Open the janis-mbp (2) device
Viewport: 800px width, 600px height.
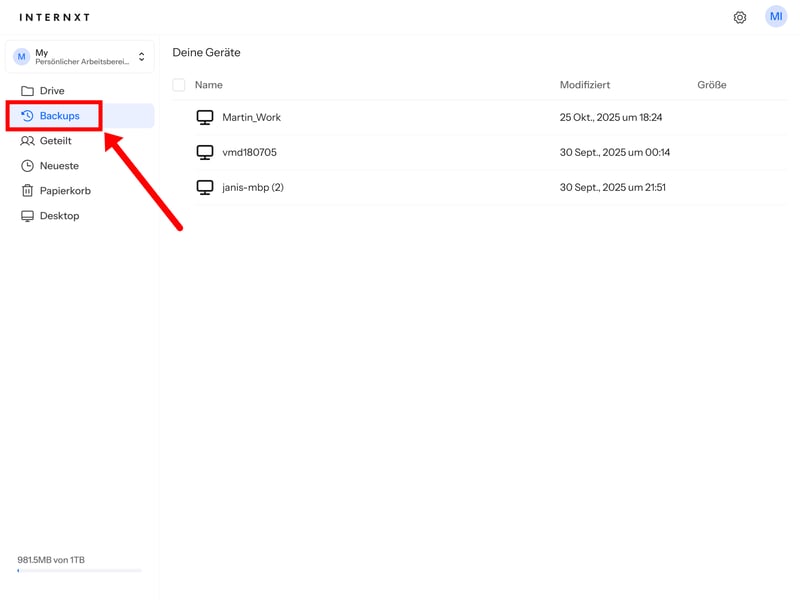tap(252, 187)
